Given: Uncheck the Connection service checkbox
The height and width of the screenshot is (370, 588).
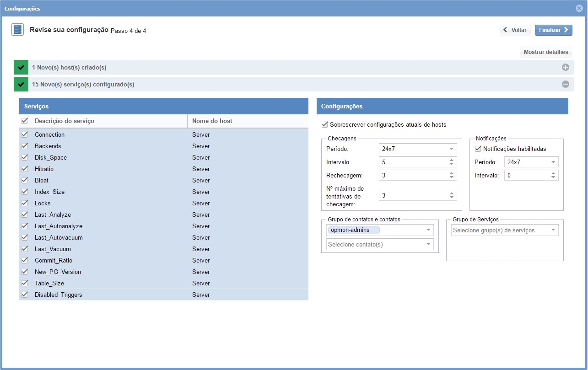Looking at the screenshot, I should 25,134.
